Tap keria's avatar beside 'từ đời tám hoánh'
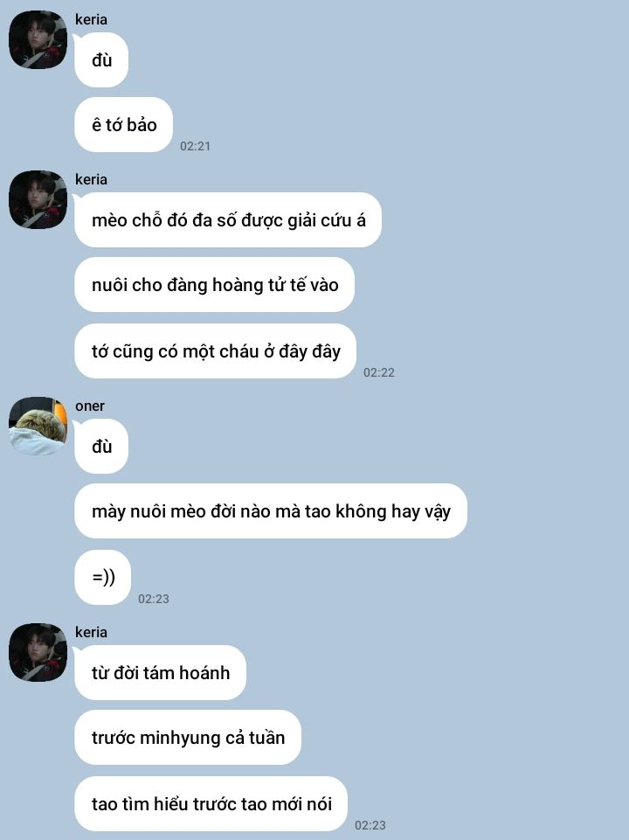The width and height of the screenshot is (629, 840). tap(38, 652)
